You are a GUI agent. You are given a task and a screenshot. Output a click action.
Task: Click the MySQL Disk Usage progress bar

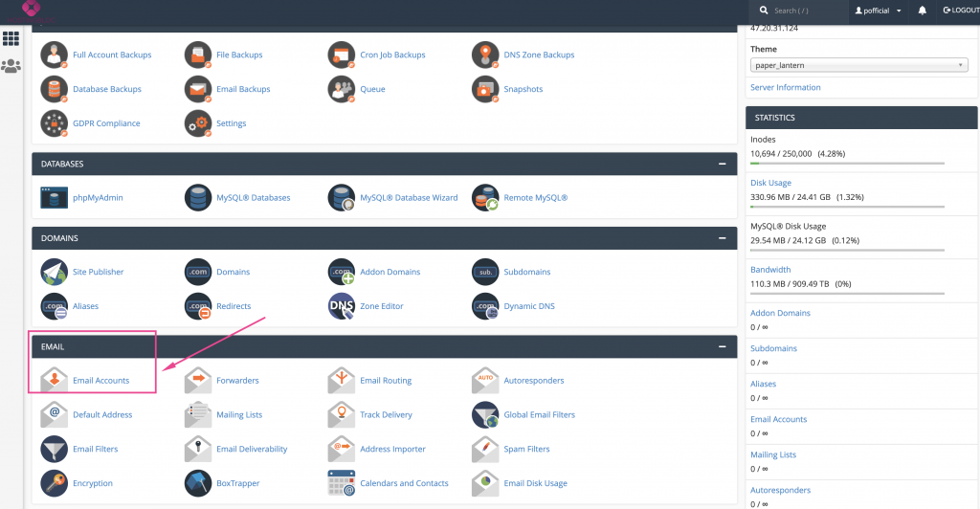click(847, 251)
